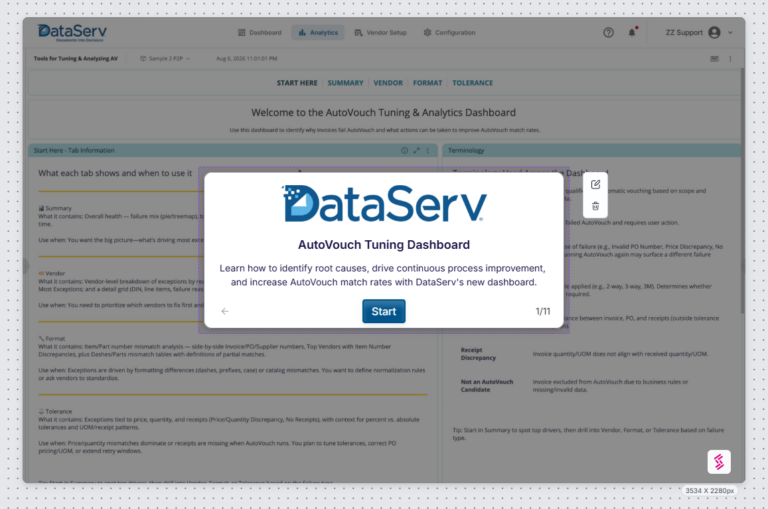Click the AutoVouch Tuning Dashboard title
Image resolution: width=768 pixels, height=509 pixels.
[x=384, y=244]
